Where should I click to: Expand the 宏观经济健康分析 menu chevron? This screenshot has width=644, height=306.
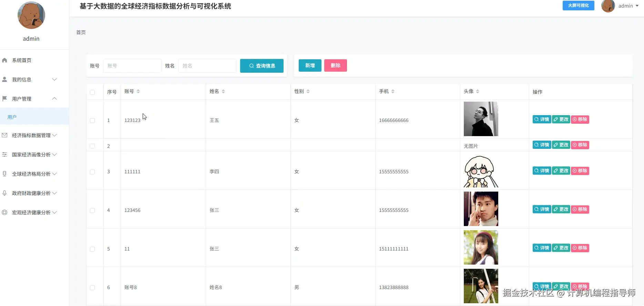pos(54,213)
